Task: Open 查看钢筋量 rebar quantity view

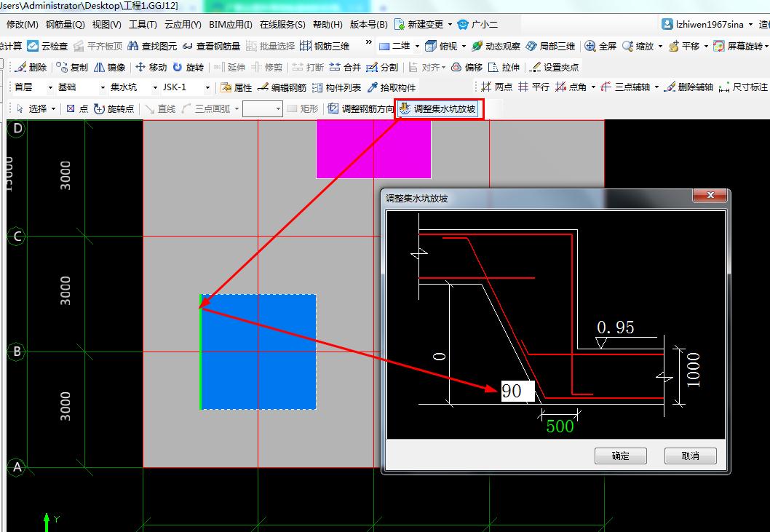Action: point(211,46)
